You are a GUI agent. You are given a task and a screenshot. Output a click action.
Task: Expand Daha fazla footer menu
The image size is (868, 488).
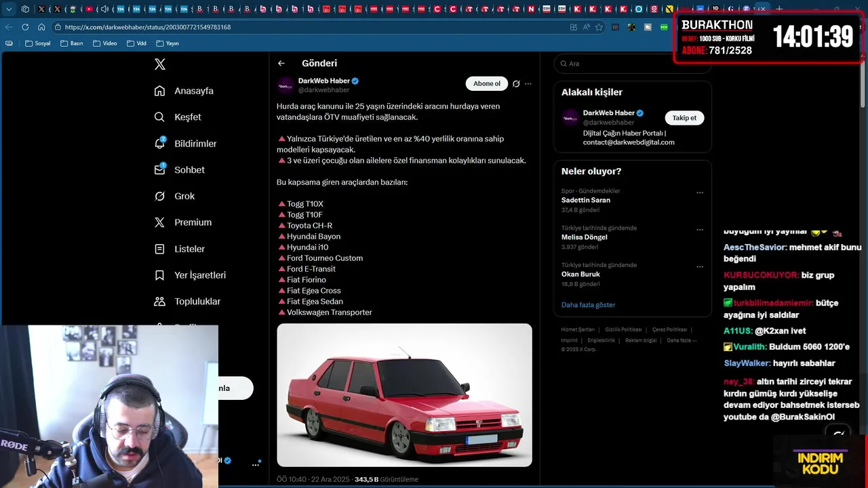(x=680, y=340)
